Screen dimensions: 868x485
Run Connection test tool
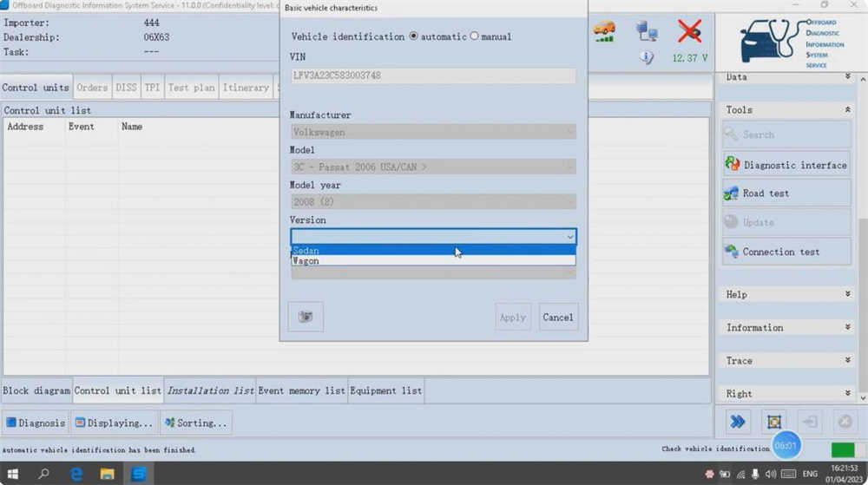pyautogui.click(x=786, y=252)
